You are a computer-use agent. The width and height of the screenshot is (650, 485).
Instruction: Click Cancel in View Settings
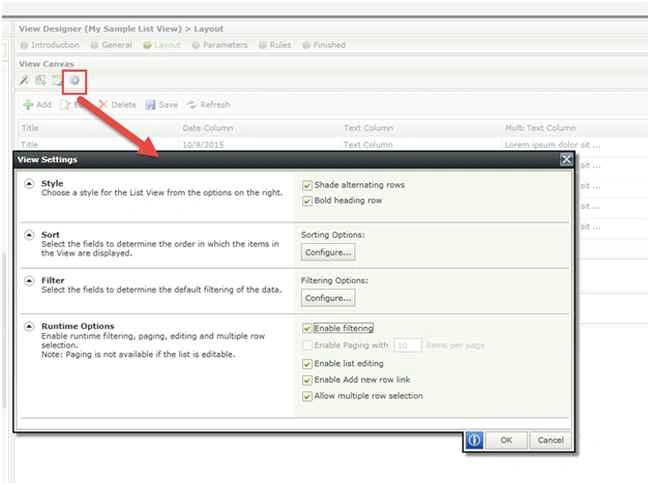(x=550, y=440)
